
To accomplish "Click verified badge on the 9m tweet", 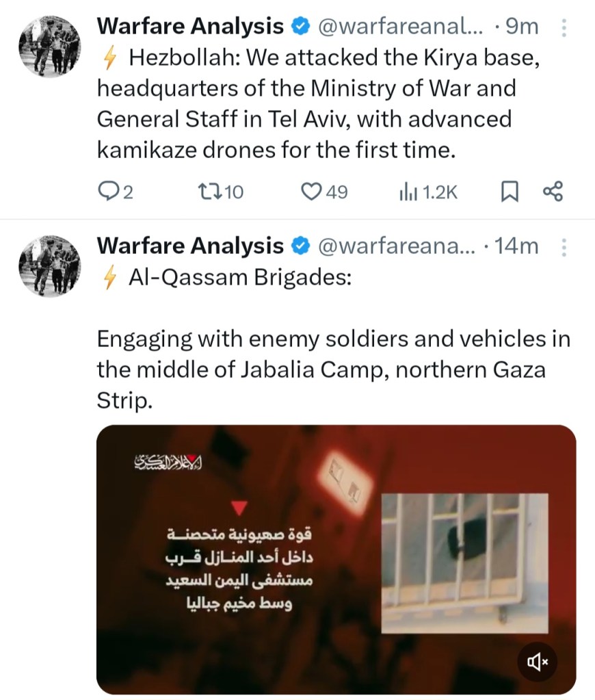I will click(x=299, y=27).
